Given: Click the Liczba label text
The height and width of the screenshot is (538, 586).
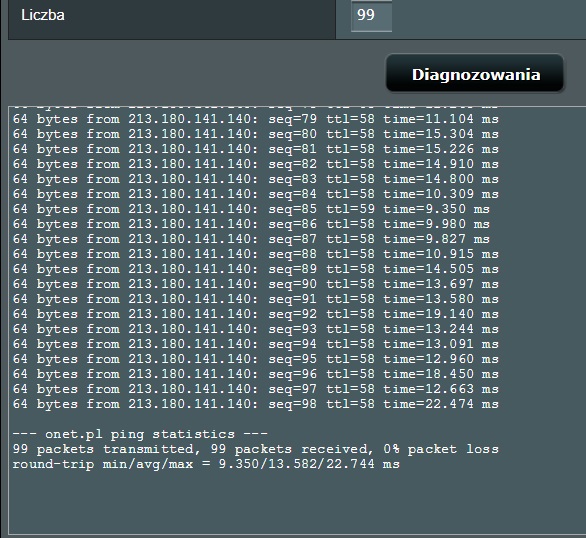Looking at the screenshot, I should [43, 15].
